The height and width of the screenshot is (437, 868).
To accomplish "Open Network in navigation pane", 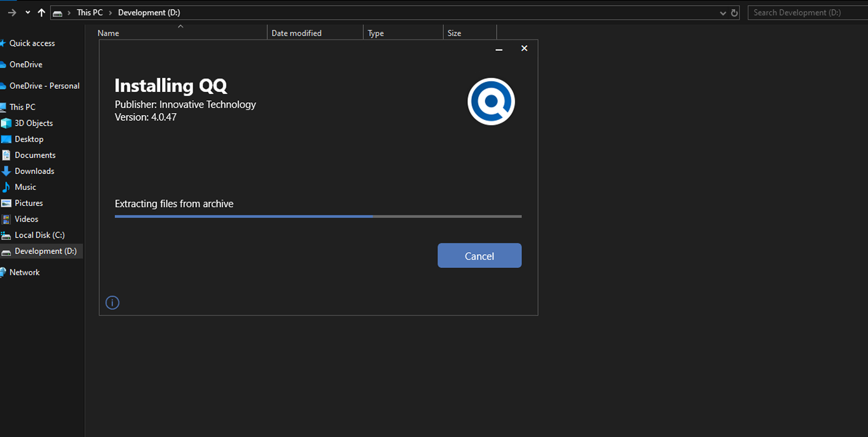I will (24, 272).
